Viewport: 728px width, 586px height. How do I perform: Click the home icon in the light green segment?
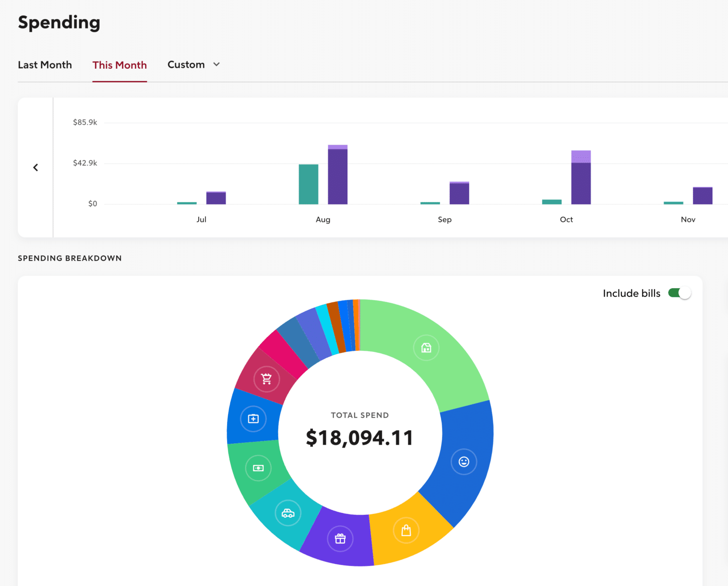[x=426, y=348]
